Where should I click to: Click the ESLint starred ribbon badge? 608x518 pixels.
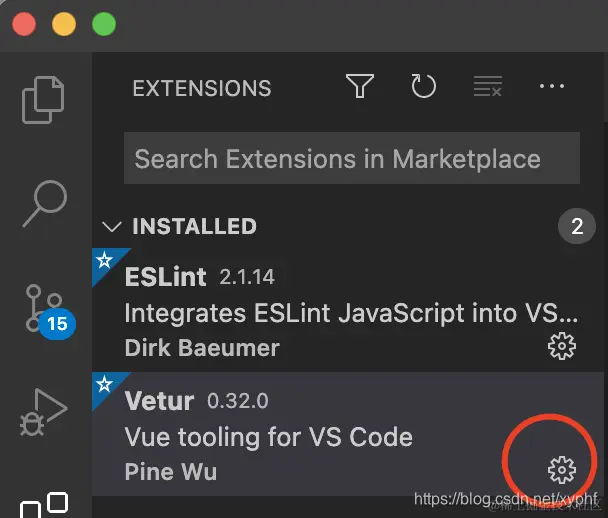102,261
